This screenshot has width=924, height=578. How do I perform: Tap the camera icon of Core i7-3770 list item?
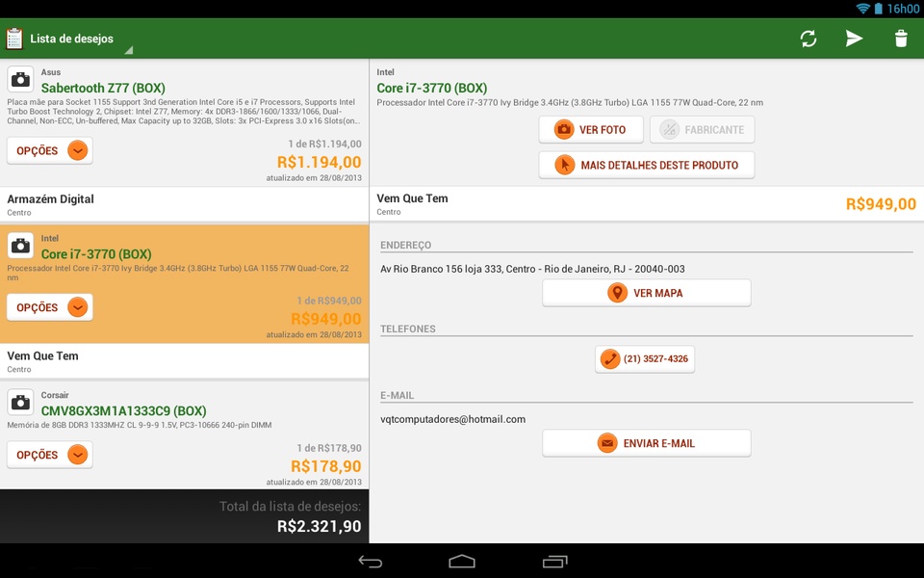click(x=20, y=246)
